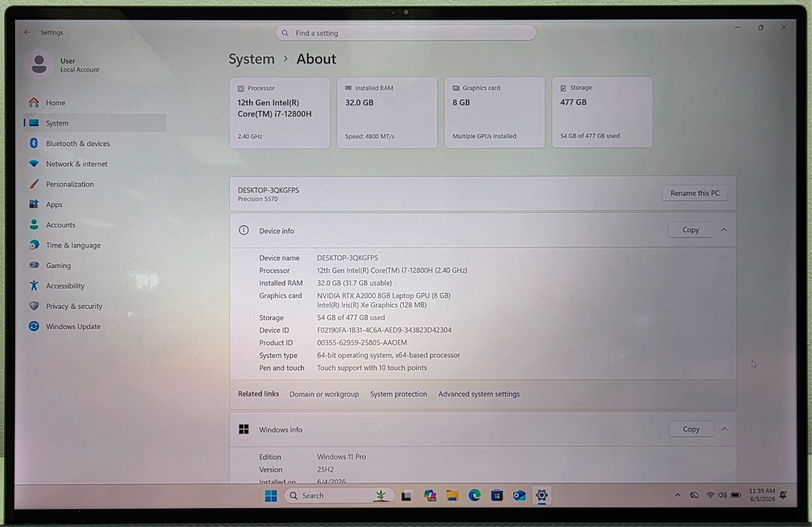Select the Processor info card
812x527 pixels.
coord(280,113)
